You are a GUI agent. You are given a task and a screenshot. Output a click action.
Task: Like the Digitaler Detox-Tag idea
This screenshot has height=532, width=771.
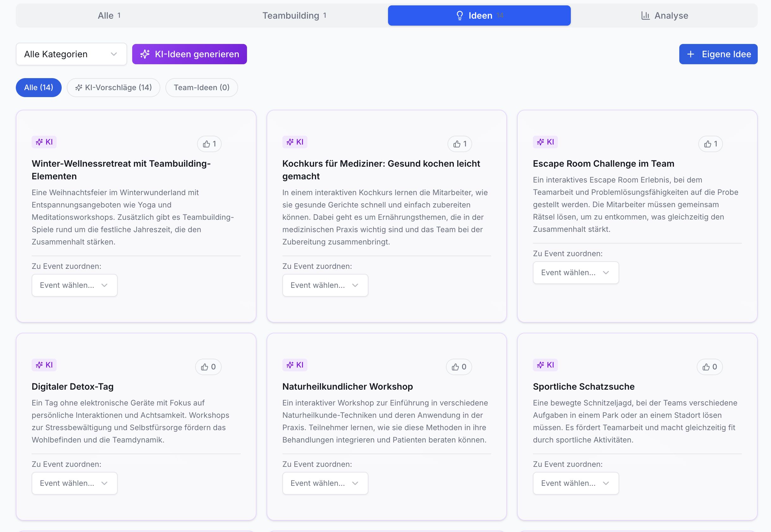click(x=208, y=367)
